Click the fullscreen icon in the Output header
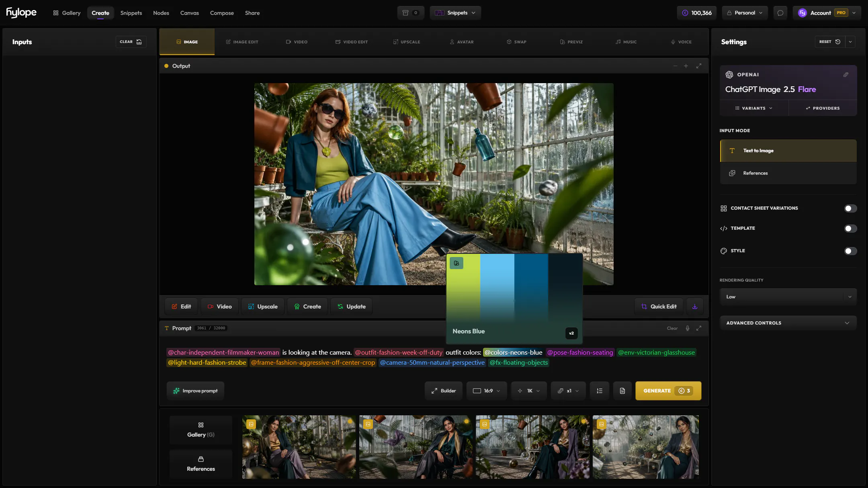The height and width of the screenshot is (488, 868). coord(699,66)
